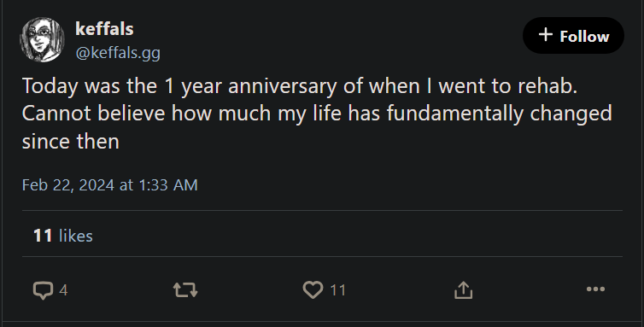Click the '1:33 AM' time text
644x327 pixels.
coord(168,185)
